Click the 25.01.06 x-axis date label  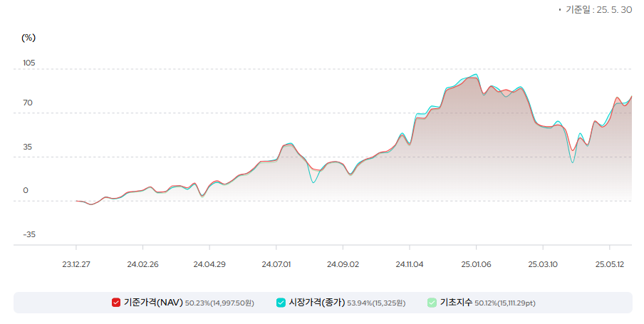(476, 264)
